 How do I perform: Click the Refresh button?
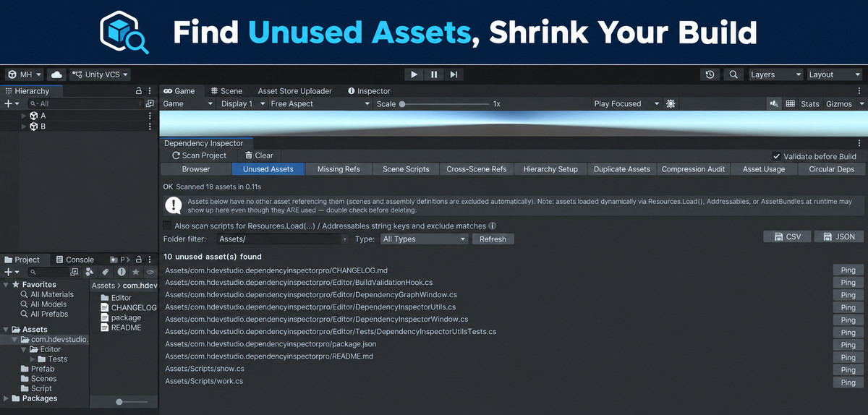493,239
